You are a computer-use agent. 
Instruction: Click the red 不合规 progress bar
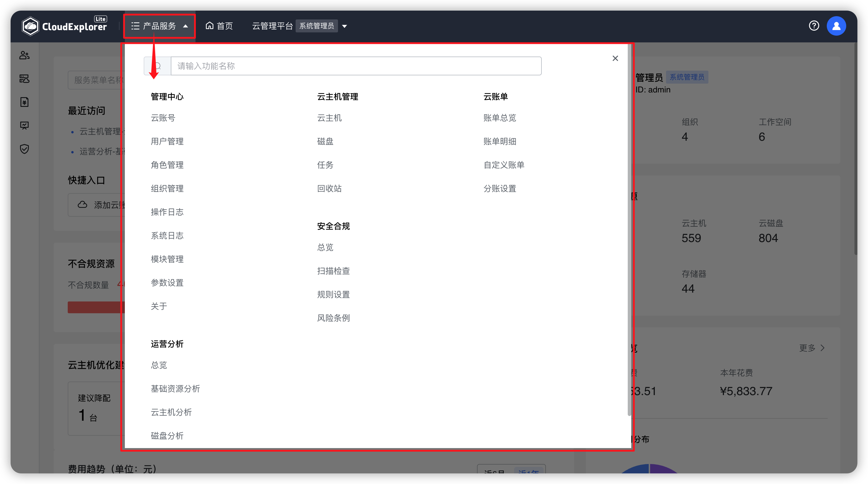pos(96,308)
